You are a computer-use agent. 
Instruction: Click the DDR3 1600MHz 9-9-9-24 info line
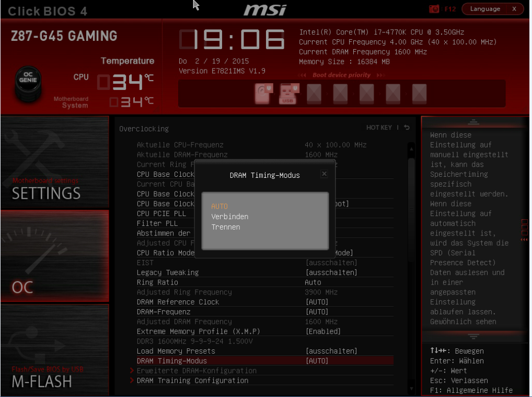[195, 342]
